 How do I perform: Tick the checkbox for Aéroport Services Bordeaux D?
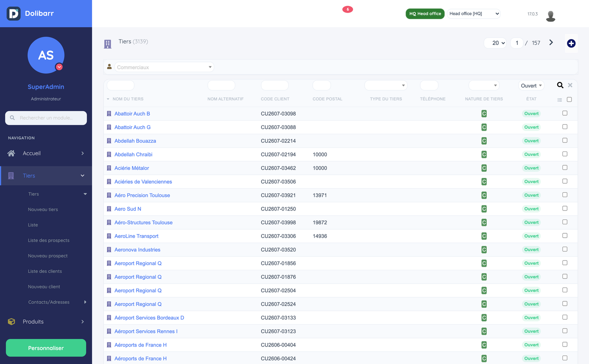565,317
